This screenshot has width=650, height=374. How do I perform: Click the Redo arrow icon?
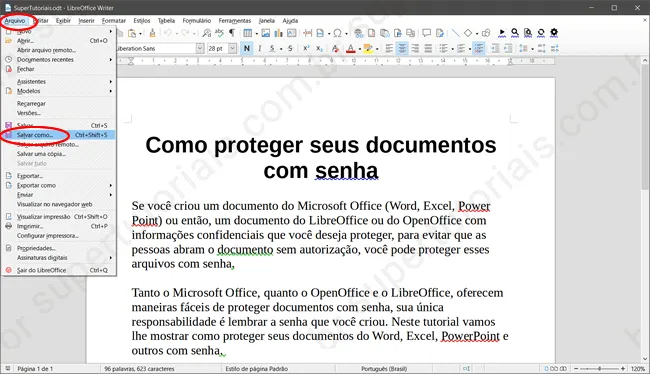[185, 33]
